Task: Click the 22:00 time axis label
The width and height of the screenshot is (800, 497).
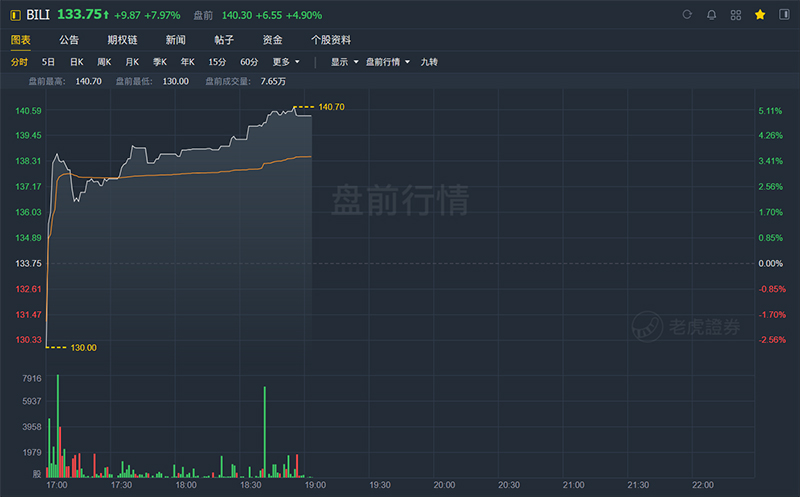Action: (x=703, y=485)
